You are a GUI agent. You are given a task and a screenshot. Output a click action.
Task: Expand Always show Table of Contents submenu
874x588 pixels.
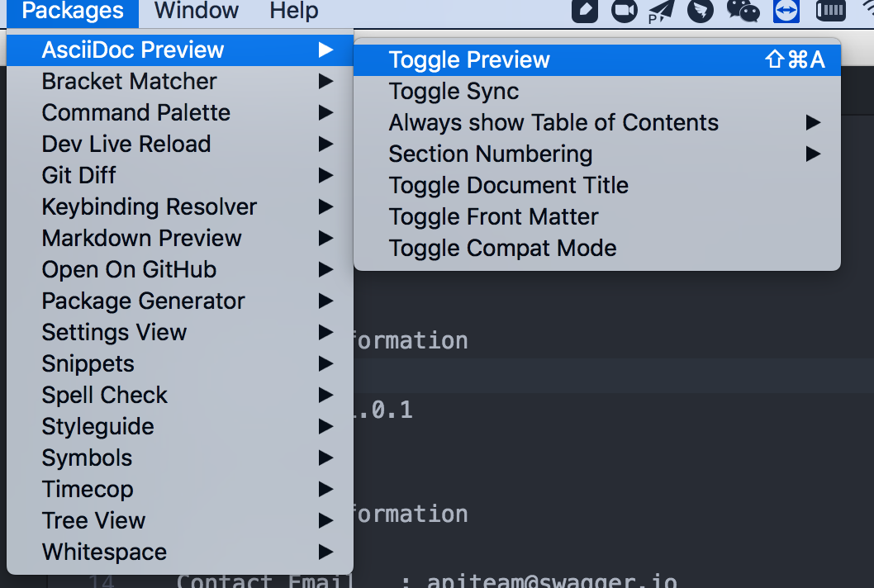(597, 122)
